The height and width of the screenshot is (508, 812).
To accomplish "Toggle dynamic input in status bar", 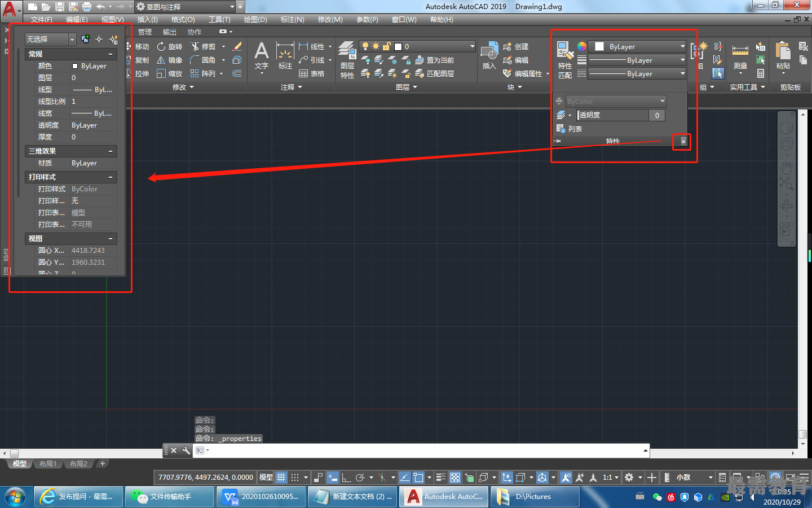I will [x=333, y=478].
